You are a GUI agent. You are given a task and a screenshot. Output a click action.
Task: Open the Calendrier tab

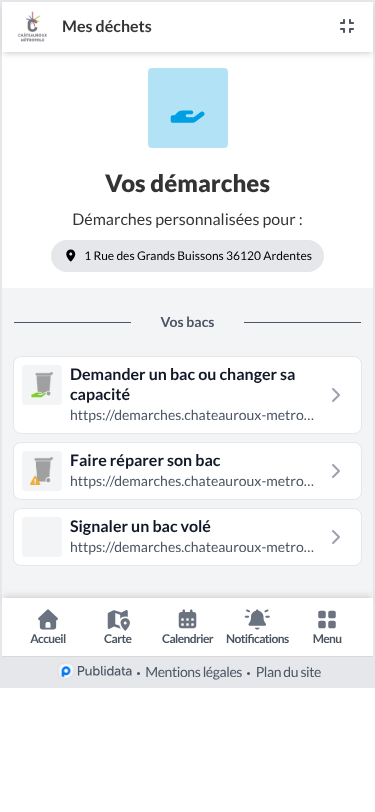pyautogui.click(x=188, y=627)
